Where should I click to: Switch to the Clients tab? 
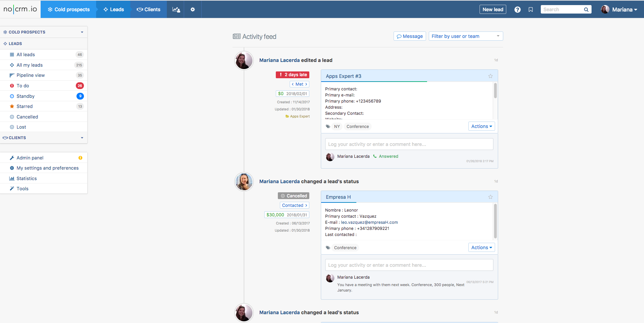pos(149,9)
